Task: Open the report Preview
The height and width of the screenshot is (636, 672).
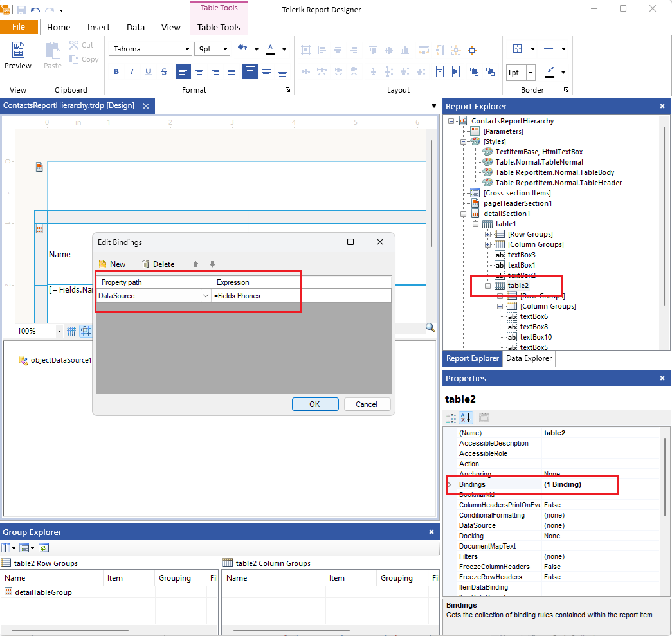Action: 17,55
